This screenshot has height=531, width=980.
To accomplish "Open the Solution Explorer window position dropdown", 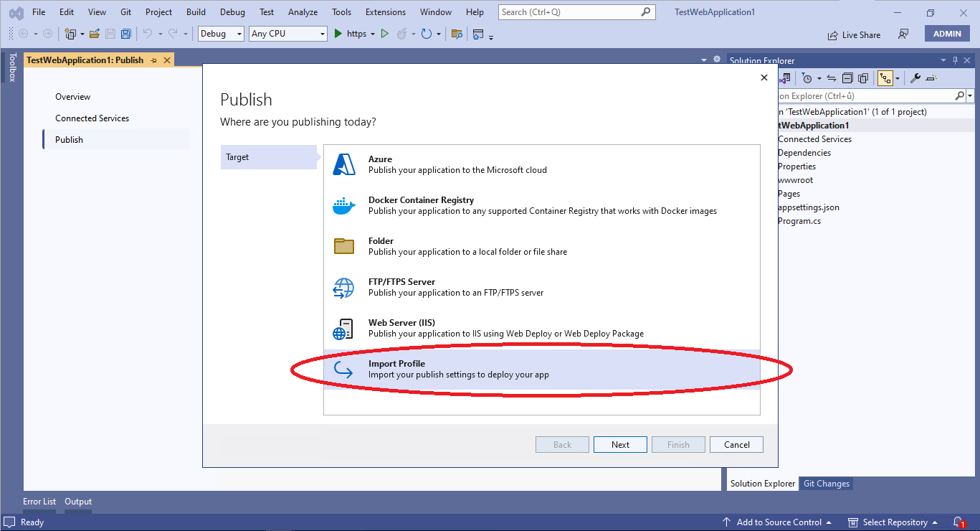I will (x=943, y=60).
